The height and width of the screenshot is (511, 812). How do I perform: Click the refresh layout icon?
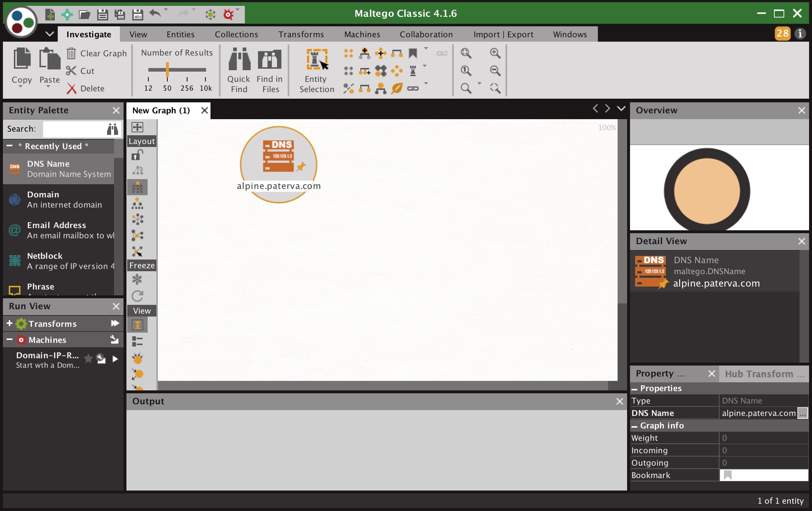(137, 296)
